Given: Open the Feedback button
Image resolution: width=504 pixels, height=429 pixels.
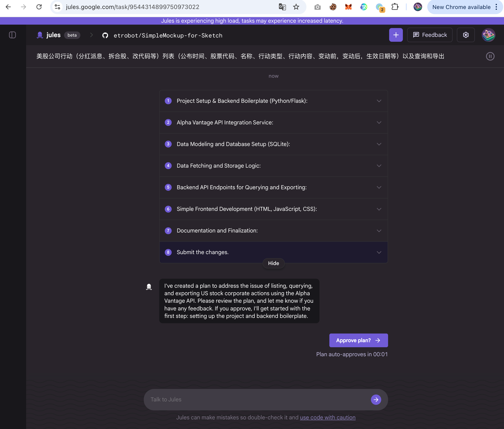Looking at the screenshot, I should [x=430, y=35].
